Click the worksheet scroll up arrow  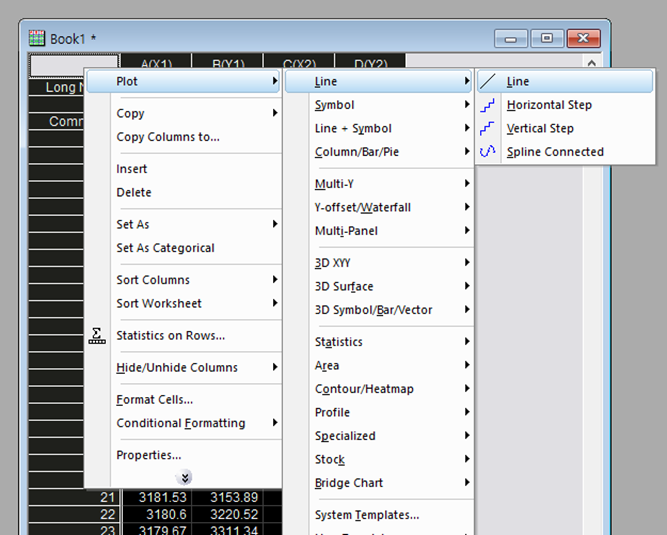click(592, 63)
